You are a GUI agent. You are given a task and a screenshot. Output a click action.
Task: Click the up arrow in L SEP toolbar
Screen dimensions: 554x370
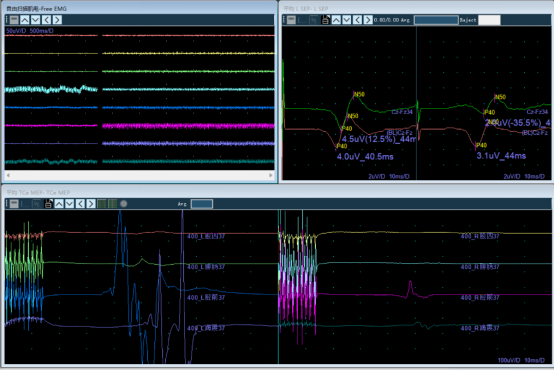336,20
